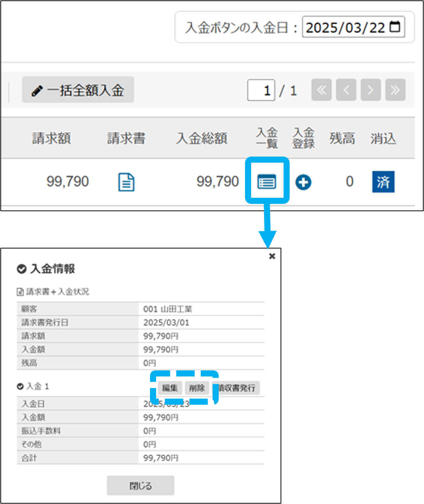Go to the first page
The width and height of the screenshot is (424, 504).
[x=321, y=90]
